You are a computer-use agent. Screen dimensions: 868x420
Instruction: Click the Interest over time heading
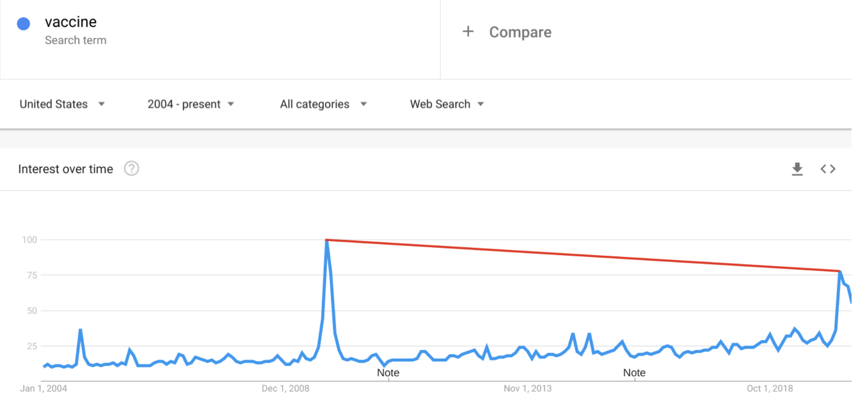click(66, 169)
